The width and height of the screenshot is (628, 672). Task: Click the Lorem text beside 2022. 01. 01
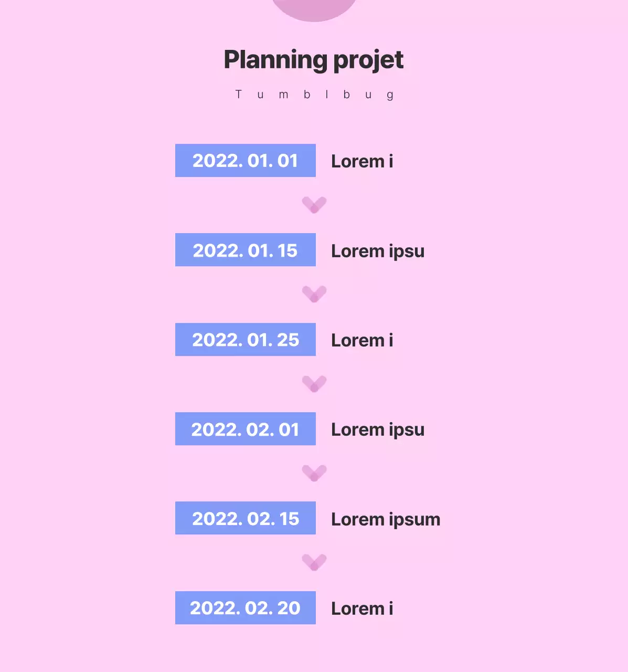tap(362, 161)
